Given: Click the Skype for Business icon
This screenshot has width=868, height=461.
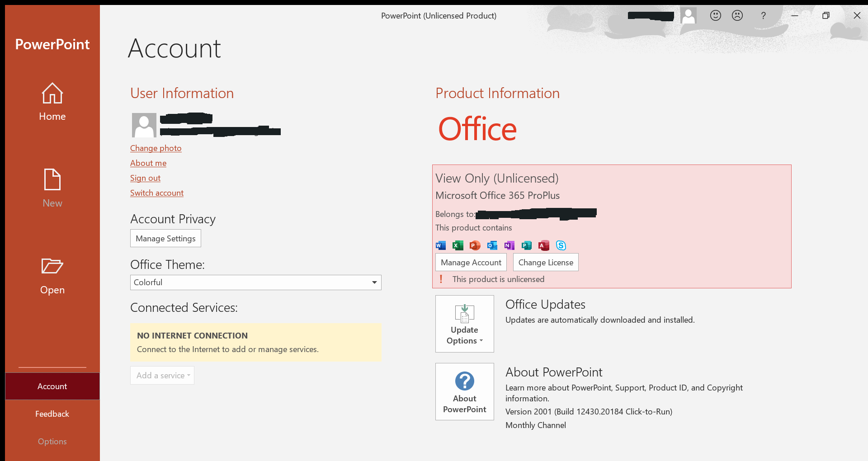Looking at the screenshot, I should [x=561, y=245].
